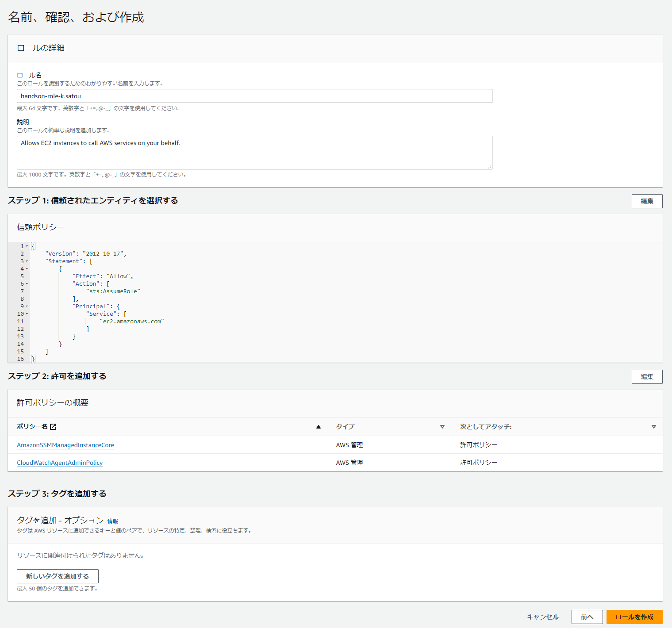
Task: Click the external link icon beside ポリシー名
Action: 53,427
